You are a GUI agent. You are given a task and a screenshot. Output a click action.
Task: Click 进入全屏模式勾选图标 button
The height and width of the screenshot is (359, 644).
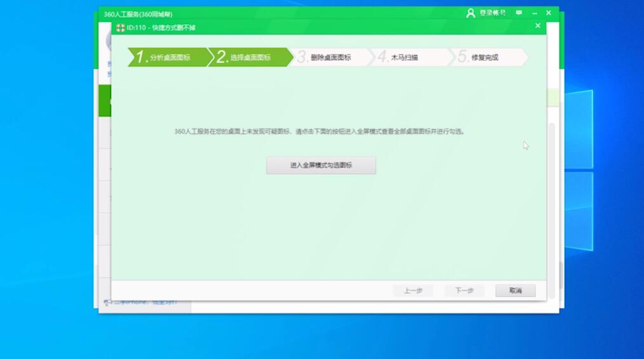[x=321, y=166]
